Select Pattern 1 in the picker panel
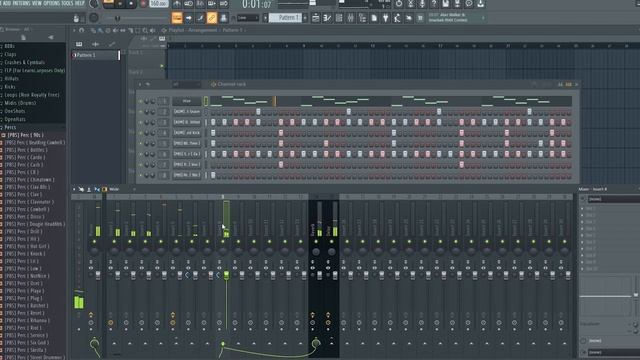The width and height of the screenshot is (640, 360). point(95,55)
